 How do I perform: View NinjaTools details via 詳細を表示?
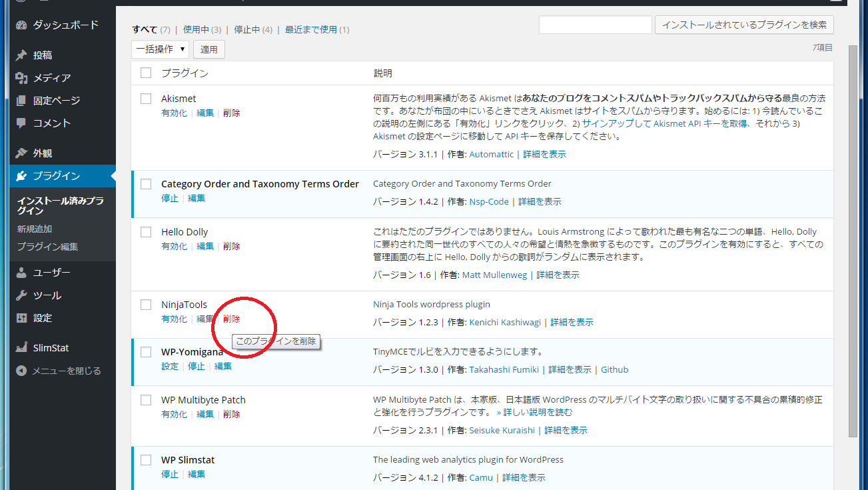572,323
